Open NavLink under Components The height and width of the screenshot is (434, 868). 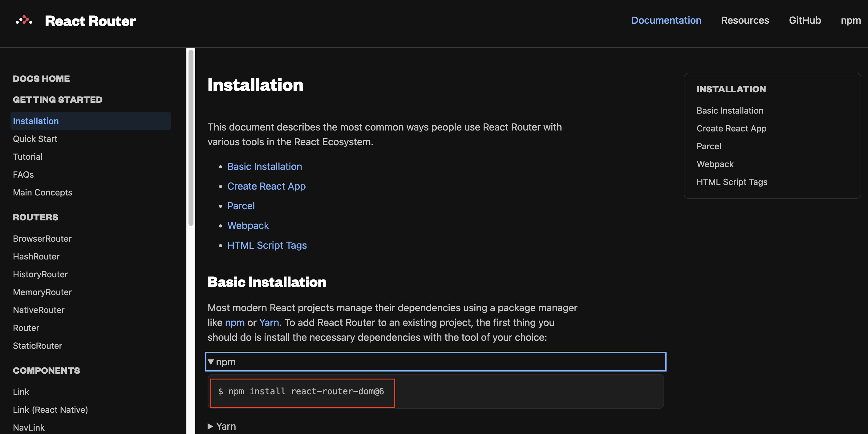click(x=29, y=427)
